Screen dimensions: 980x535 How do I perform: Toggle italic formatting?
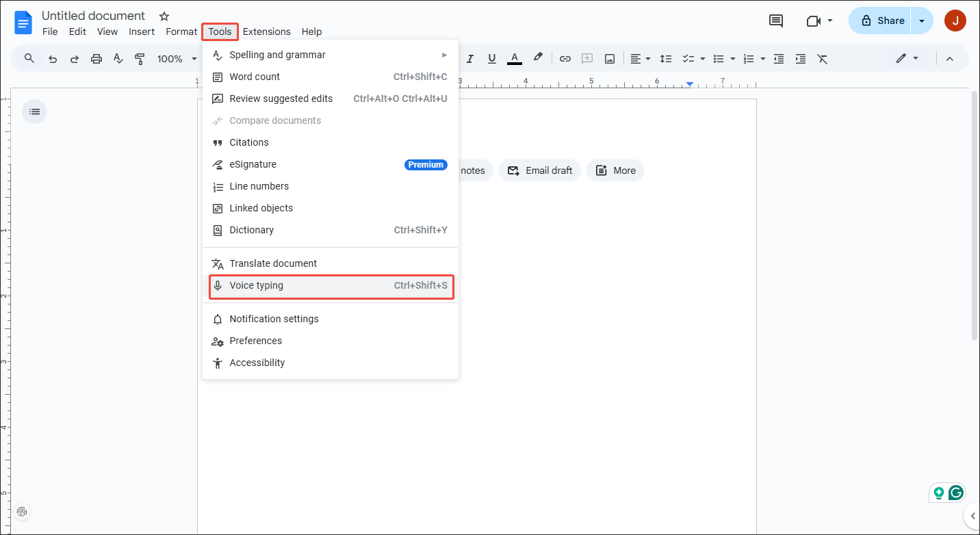click(470, 58)
